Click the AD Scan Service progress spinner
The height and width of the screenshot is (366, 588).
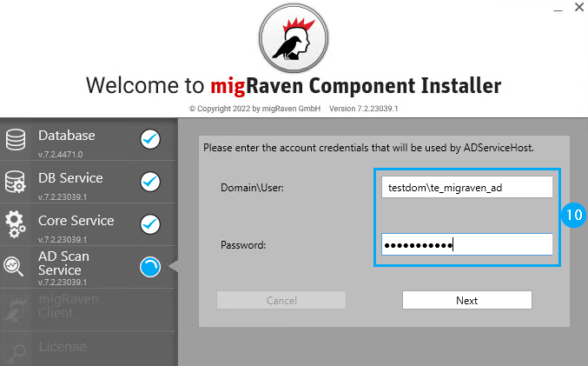(150, 267)
